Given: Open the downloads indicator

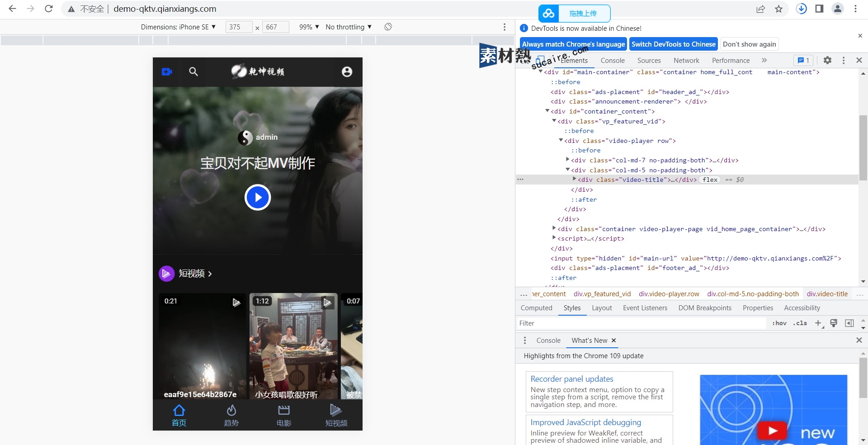Looking at the screenshot, I should point(801,9).
